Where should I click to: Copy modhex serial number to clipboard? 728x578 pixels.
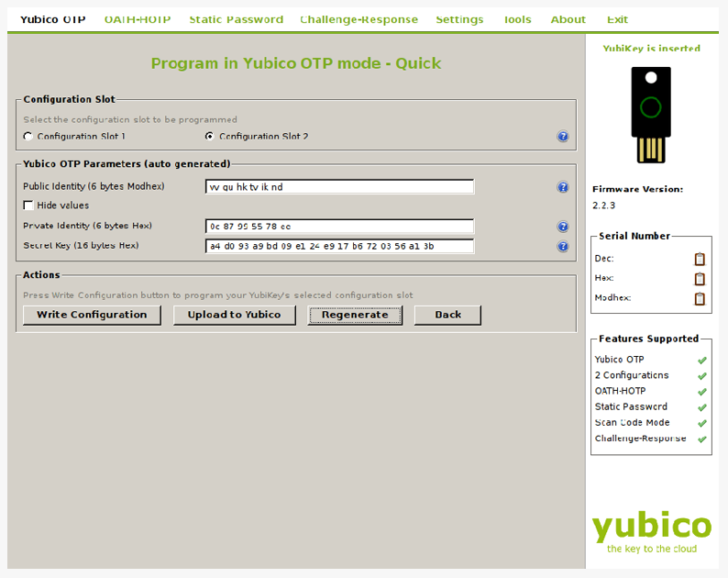point(700,298)
